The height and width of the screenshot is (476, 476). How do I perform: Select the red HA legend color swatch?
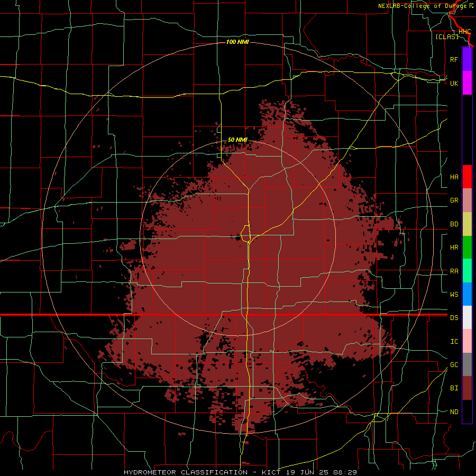click(x=467, y=177)
